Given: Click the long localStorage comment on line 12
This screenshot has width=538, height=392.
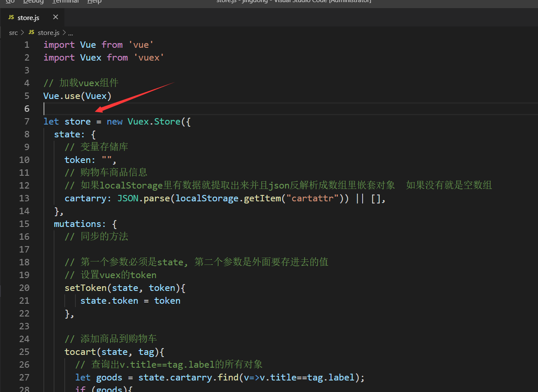Looking at the screenshot, I should click(x=278, y=186).
